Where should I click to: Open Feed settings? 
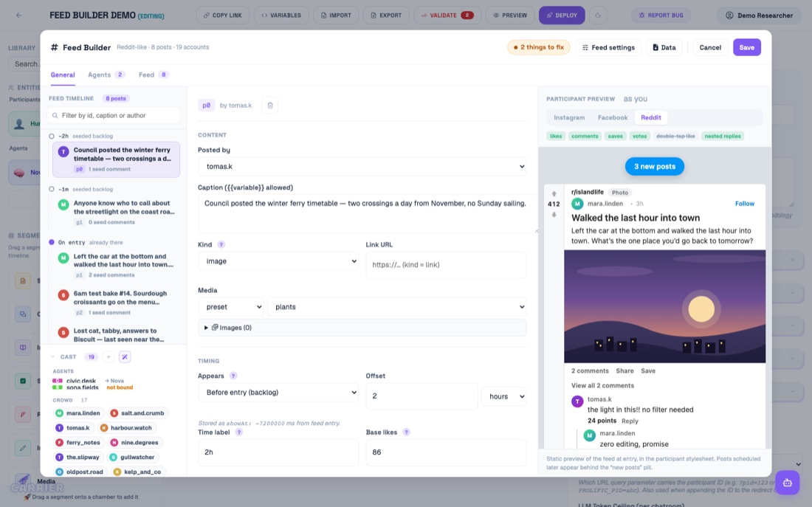click(x=608, y=47)
